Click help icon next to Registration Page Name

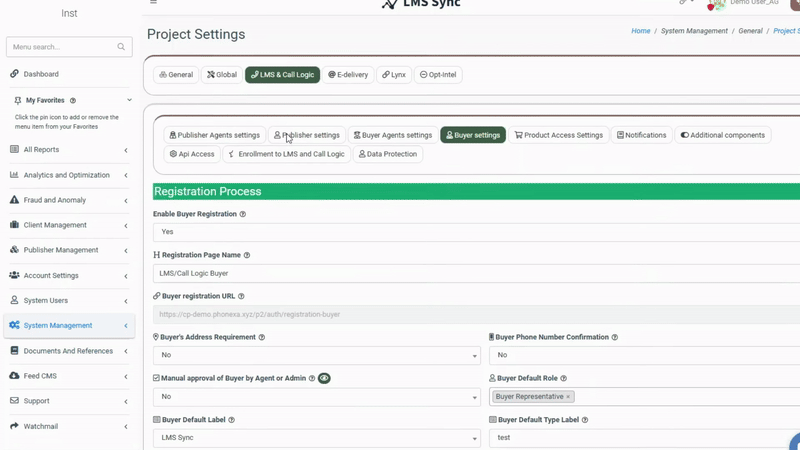[x=247, y=255]
